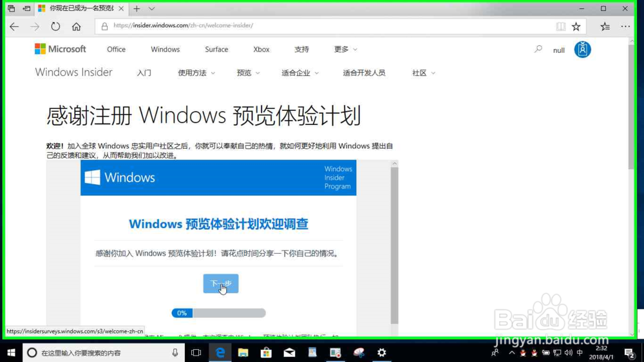Open the Action Center notifications
The image size is (644, 362).
[629, 352]
